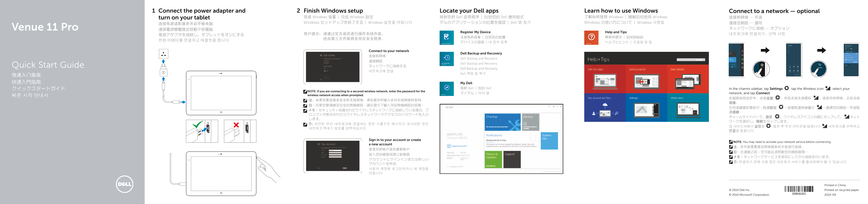Click the Dell logo on the cover
This screenshot has height=204, width=868.
click(124, 184)
